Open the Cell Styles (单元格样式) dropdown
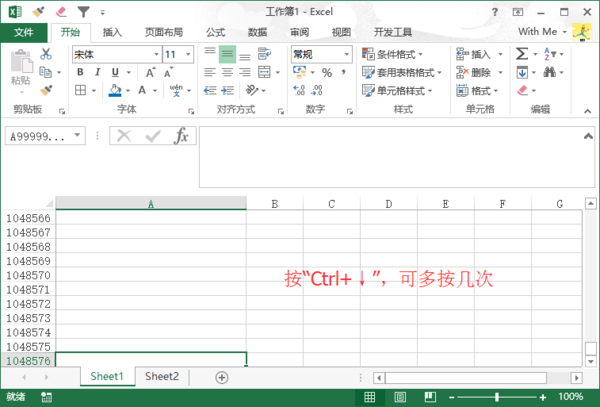 [397, 91]
